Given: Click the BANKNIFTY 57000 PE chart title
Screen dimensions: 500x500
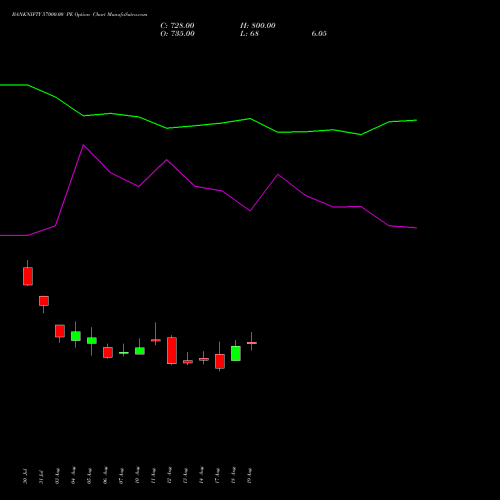Looking at the screenshot, I should (x=79, y=15).
